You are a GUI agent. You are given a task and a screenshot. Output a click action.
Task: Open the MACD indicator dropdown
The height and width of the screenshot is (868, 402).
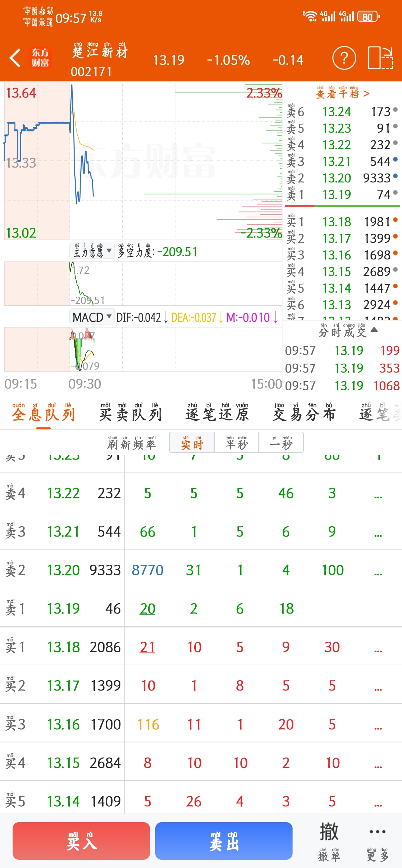(x=92, y=317)
